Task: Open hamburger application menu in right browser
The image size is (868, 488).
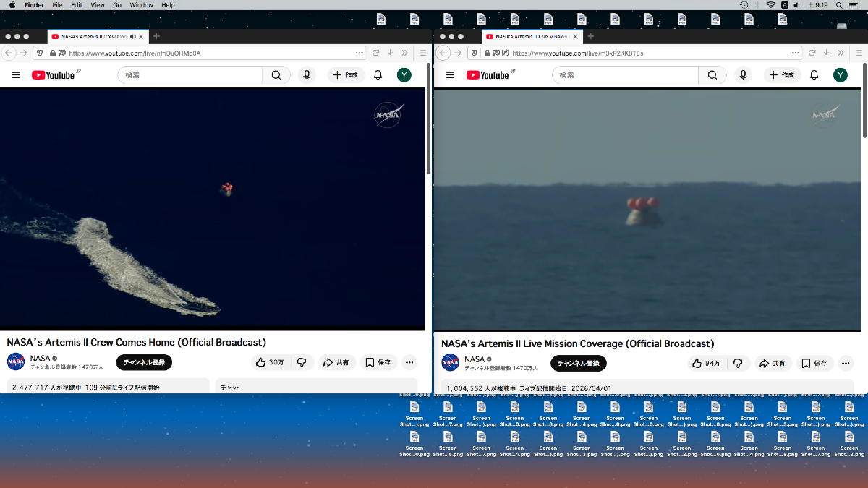Action: pos(858,53)
